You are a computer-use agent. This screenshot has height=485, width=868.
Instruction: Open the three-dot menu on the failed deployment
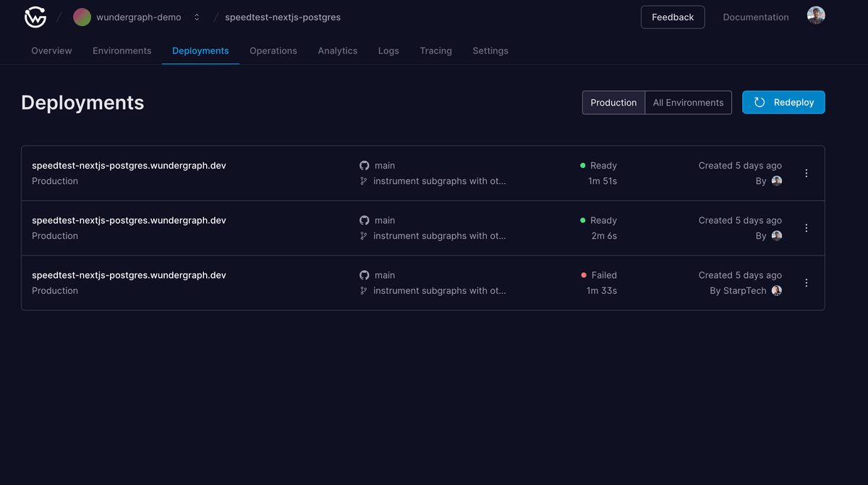pos(806,282)
